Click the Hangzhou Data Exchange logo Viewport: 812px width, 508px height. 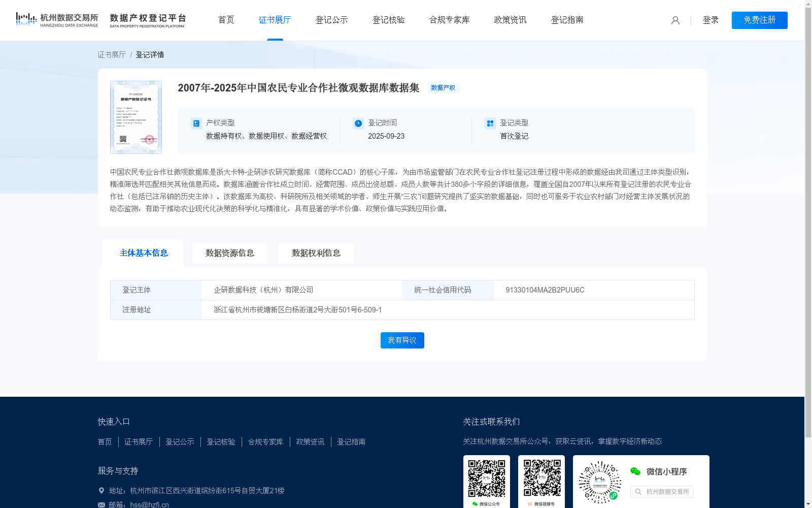pos(57,20)
